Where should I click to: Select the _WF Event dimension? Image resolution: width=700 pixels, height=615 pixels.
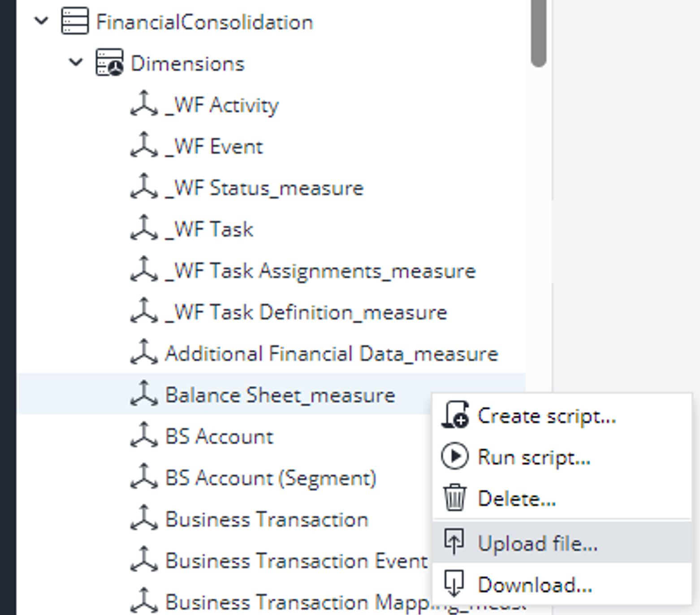[x=214, y=146]
